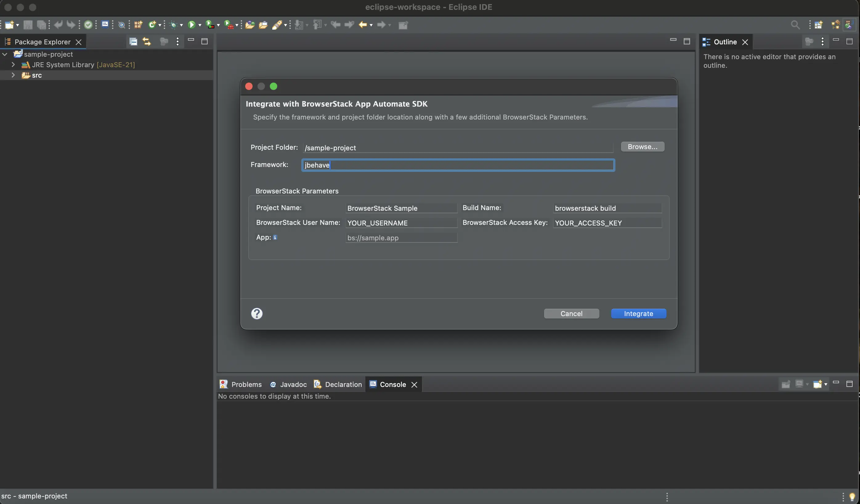Viewport: 860px width, 504px height.
Task: Click the App info icon next to App label
Action: (x=275, y=237)
